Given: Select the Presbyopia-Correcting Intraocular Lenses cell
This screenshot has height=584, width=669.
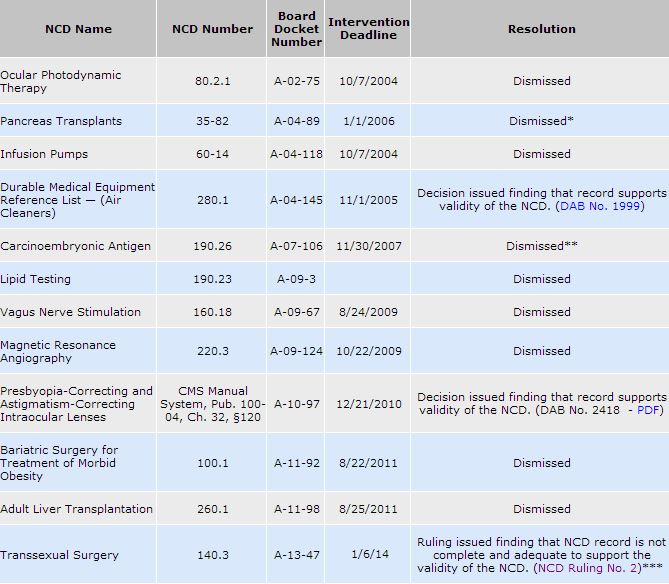Looking at the screenshot, I should pyautogui.click(x=78, y=404).
